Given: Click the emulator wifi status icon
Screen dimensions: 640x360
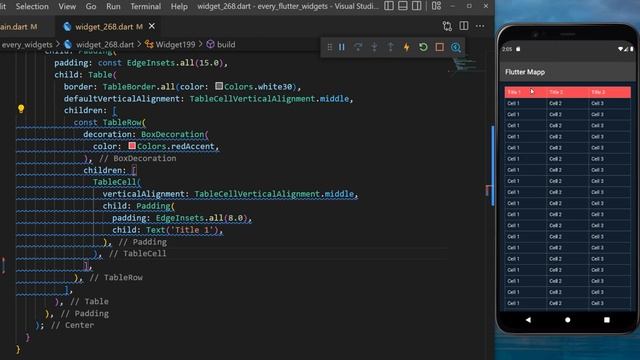Looking at the screenshot, I should pos(620,49).
